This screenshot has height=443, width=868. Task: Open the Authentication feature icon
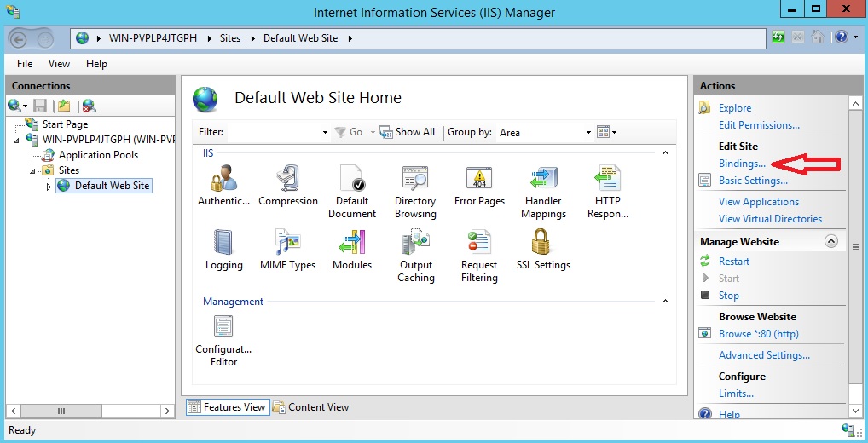tap(223, 186)
